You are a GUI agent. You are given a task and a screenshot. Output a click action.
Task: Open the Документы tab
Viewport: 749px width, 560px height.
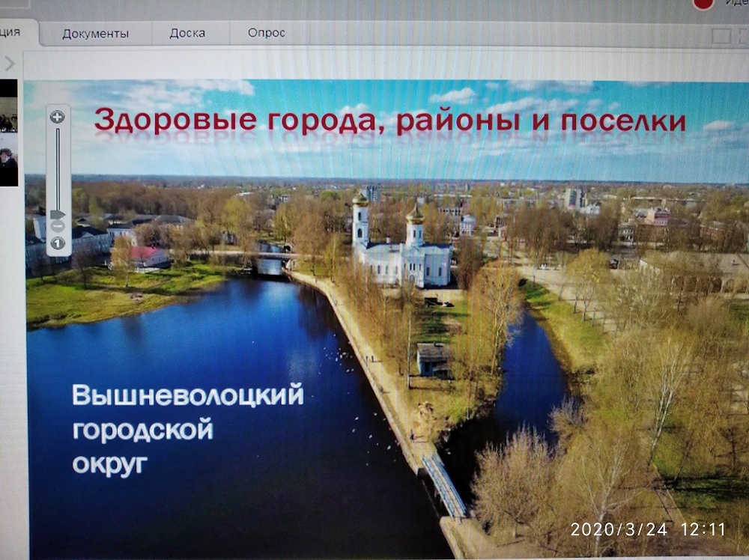pyautogui.click(x=95, y=34)
